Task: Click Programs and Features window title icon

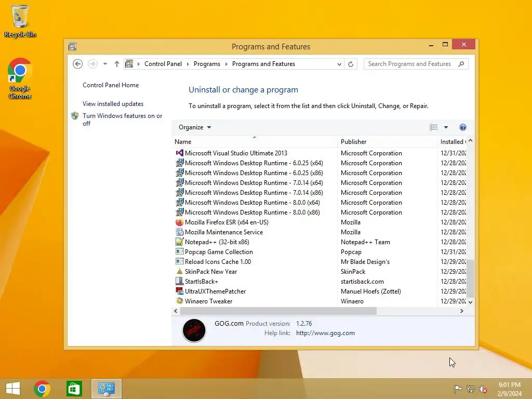Action: coord(72,46)
